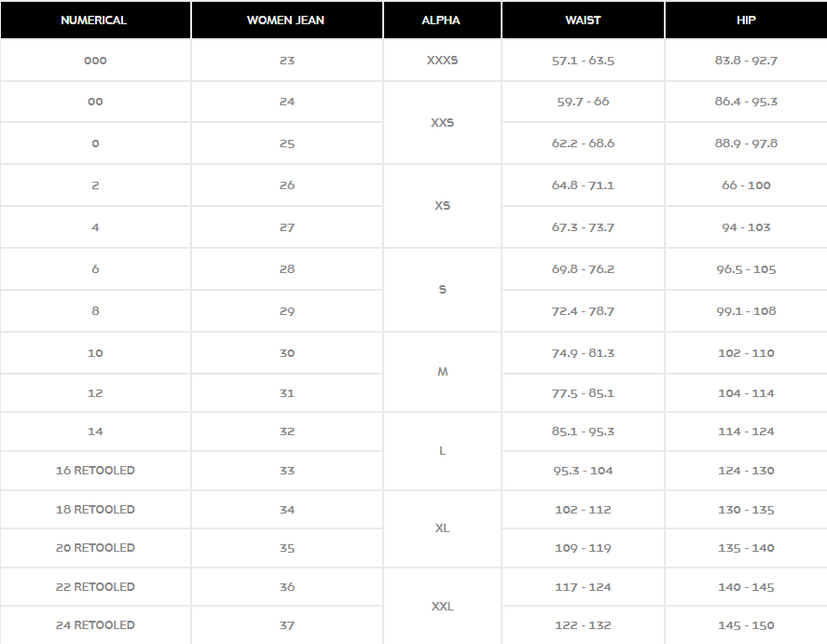The height and width of the screenshot is (644, 827).
Task: Select the XXS alpha size cell
Action: click(442, 122)
